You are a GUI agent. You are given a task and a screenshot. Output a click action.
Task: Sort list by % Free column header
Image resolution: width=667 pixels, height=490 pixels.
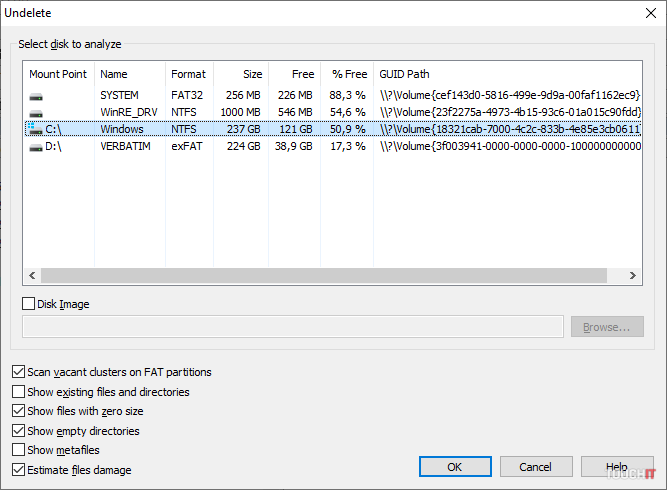pos(349,74)
